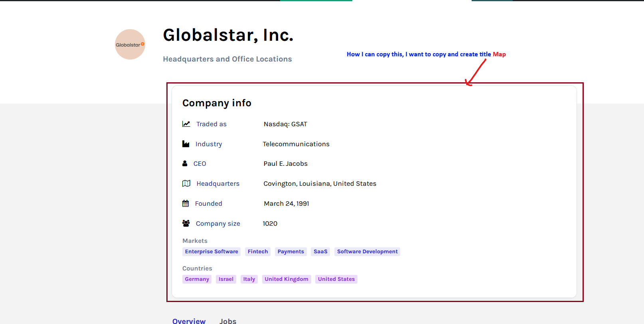Click the Globalstar, Inc. page title
Screen dimensions: 644x324
click(x=228, y=35)
